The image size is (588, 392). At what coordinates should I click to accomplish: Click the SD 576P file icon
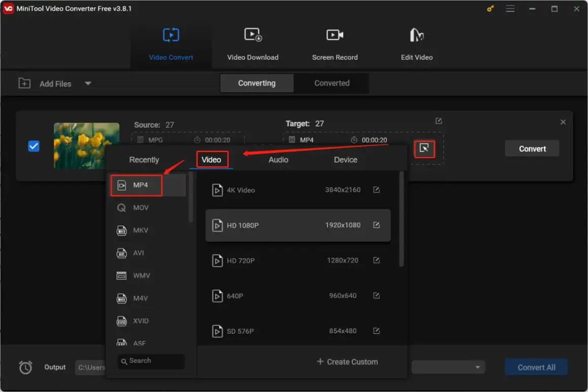pyautogui.click(x=217, y=331)
